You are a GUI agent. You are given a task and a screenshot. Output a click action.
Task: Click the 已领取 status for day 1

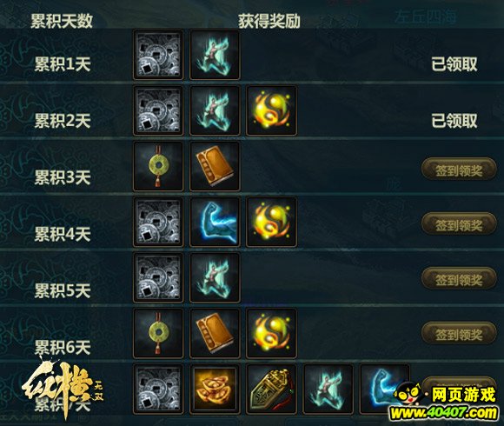pos(454,64)
